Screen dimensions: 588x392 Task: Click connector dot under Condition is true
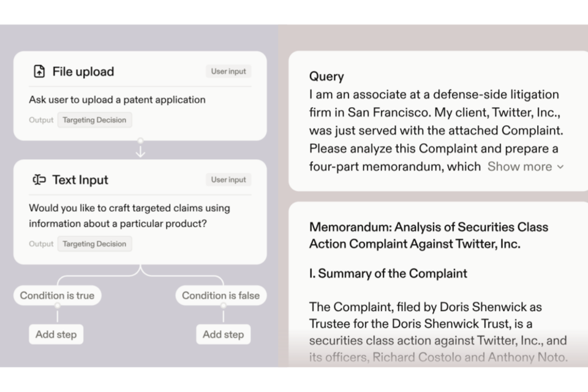tap(57, 305)
